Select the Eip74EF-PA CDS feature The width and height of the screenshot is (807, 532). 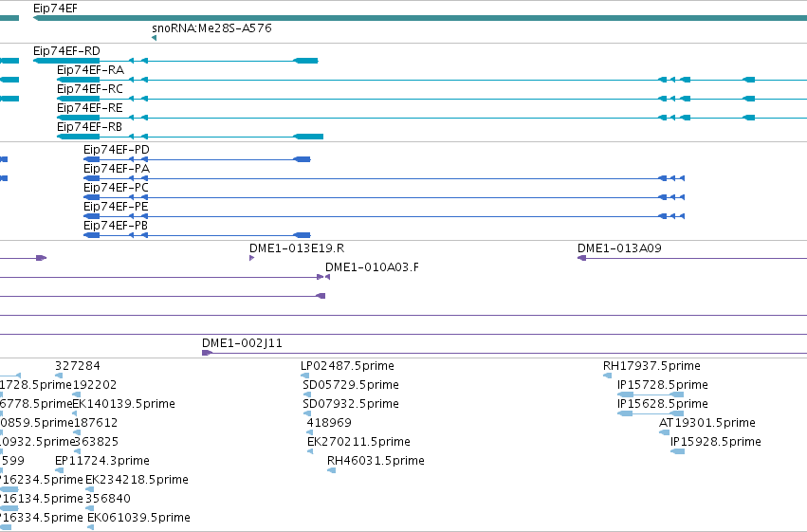pos(384,178)
